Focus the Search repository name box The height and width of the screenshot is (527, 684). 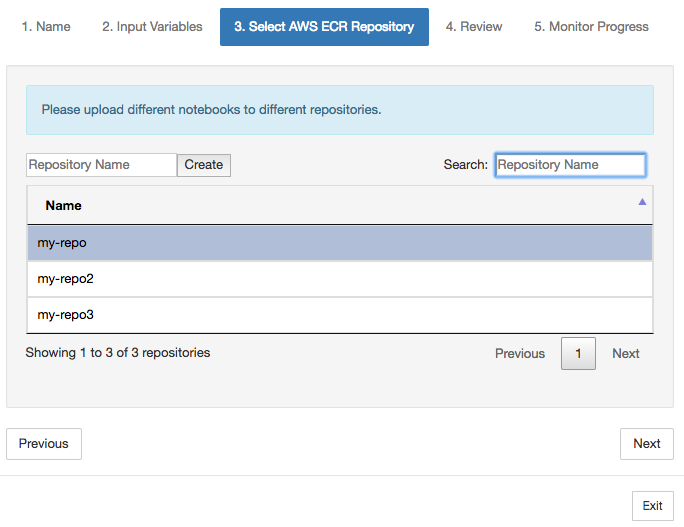[x=570, y=165]
